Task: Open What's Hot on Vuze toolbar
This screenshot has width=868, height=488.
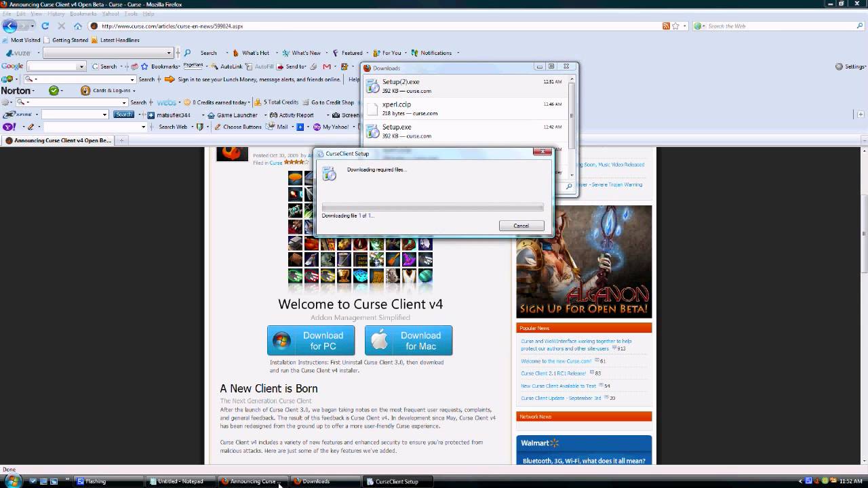Action: coord(251,53)
